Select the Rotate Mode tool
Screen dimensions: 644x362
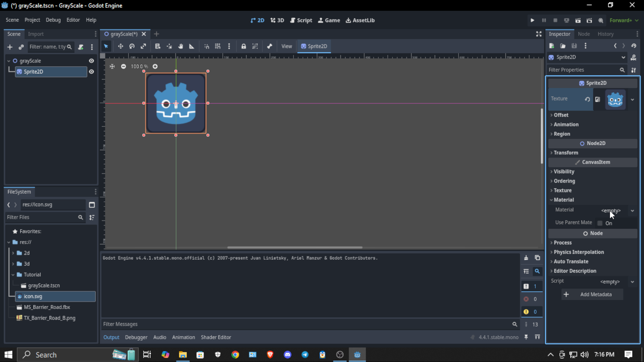(x=132, y=46)
